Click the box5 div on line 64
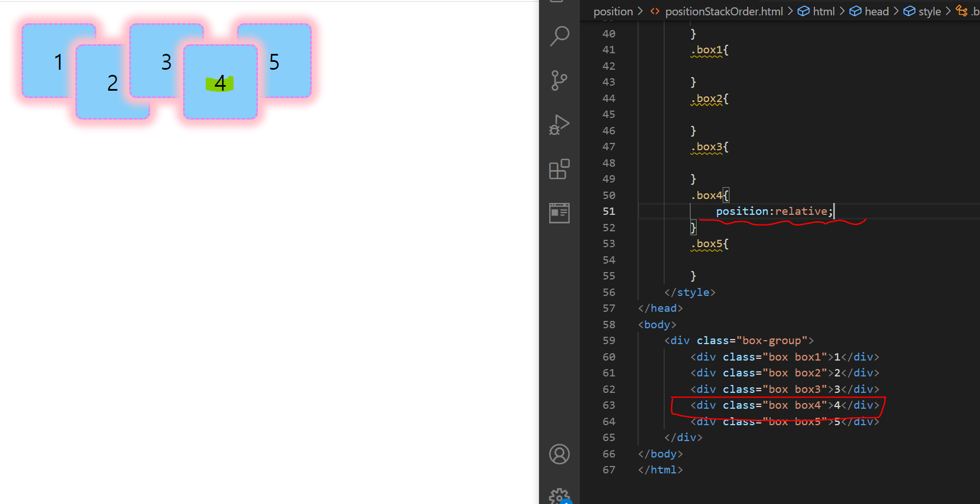980x504 pixels. pyautogui.click(x=784, y=422)
